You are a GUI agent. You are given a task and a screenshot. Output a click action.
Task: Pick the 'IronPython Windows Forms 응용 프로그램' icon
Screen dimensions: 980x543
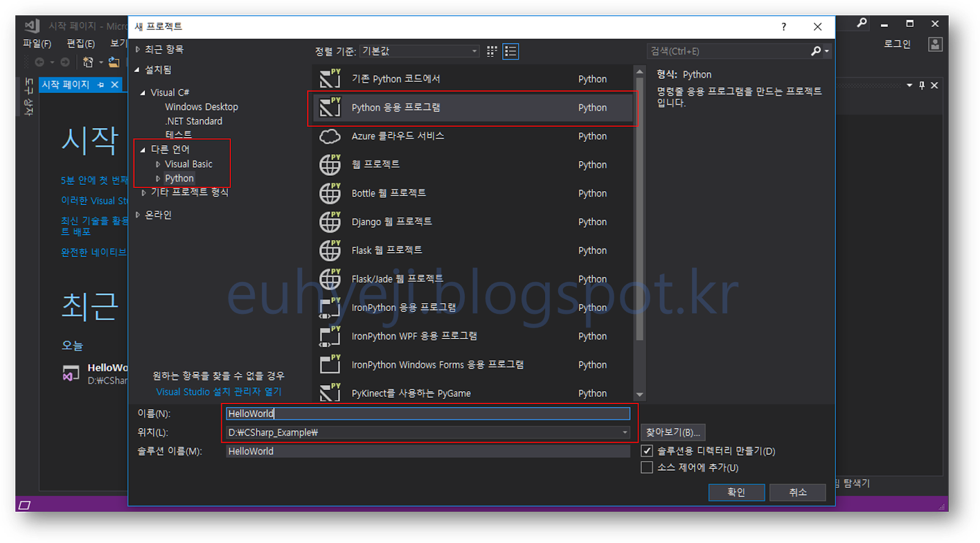tap(330, 364)
